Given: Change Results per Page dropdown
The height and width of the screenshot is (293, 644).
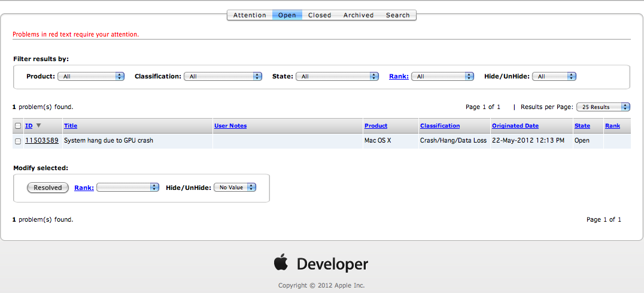Looking at the screenshot, I should [603, 107].
